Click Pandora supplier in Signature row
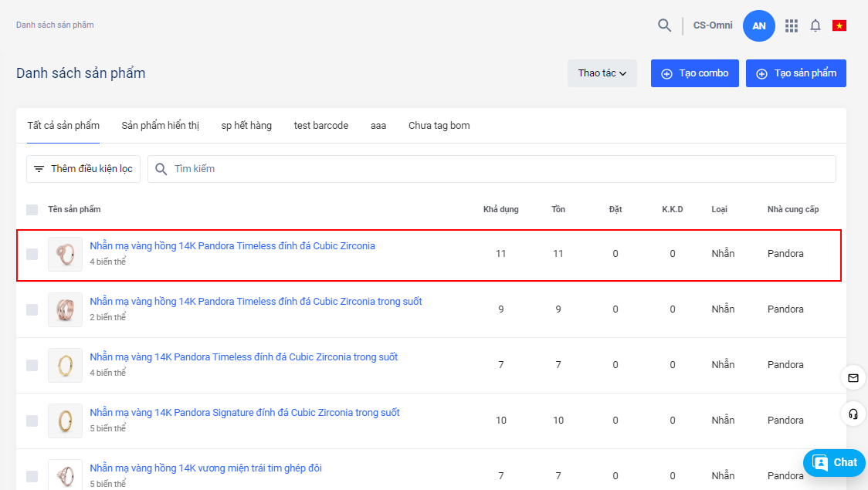This screenshot has width=868, height=490. tap(785, 421)
